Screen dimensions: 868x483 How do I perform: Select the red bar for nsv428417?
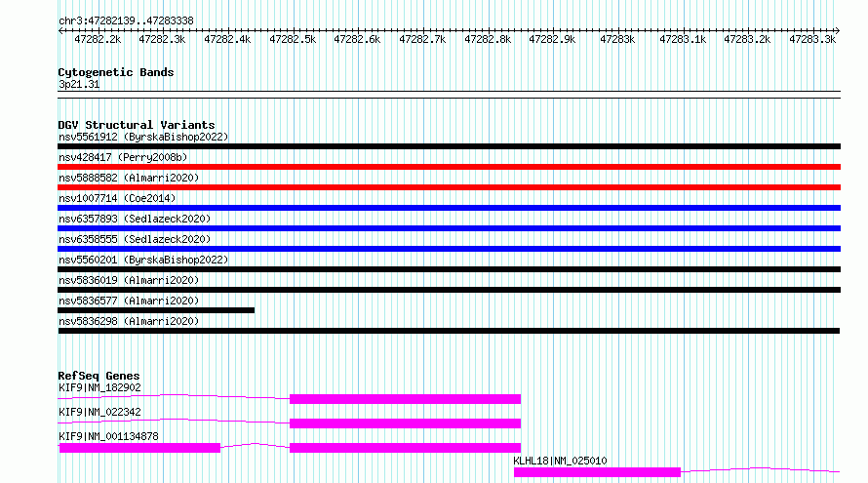(x=449, y=167)
